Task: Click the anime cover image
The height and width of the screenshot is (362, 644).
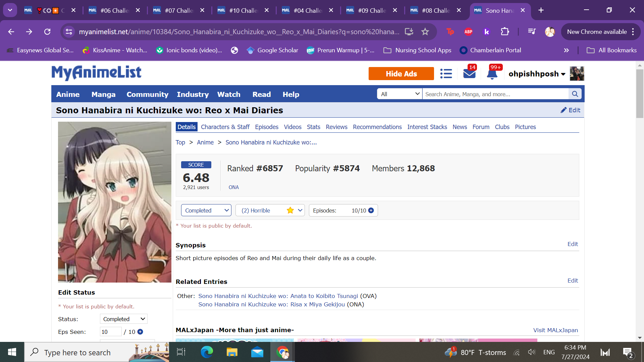Action: click(x=115, y=202)
